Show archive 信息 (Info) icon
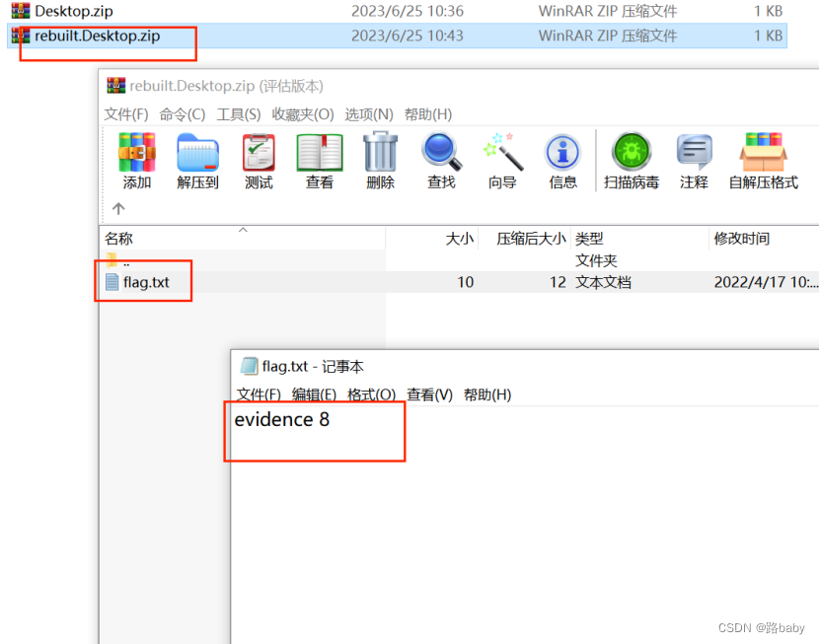This screenshot has height=644, width=820. 562,152
